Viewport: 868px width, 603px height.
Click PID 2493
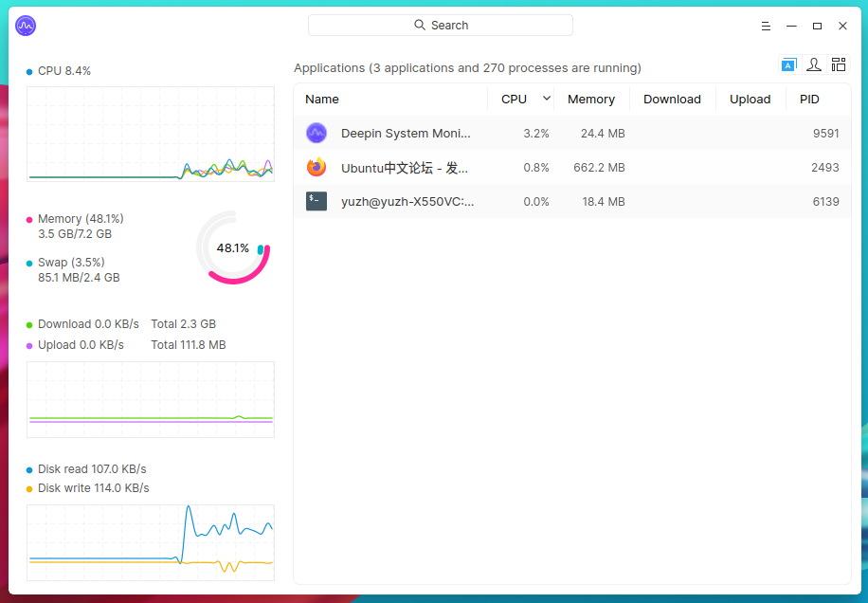824,168
